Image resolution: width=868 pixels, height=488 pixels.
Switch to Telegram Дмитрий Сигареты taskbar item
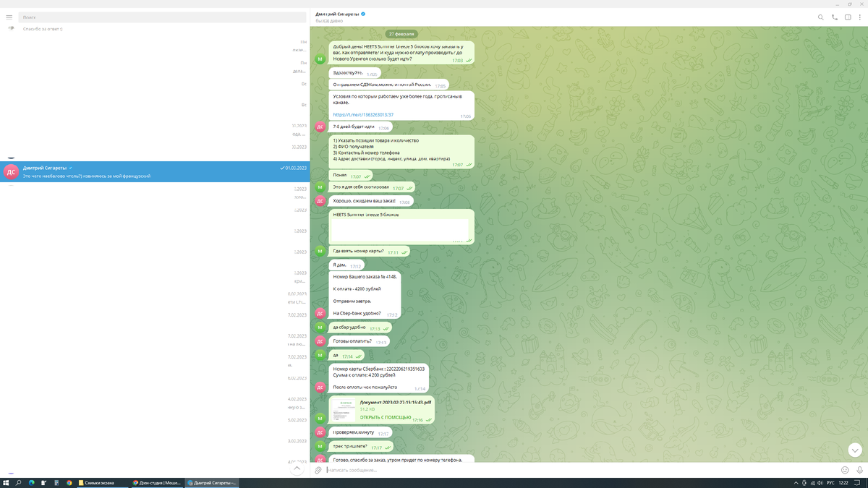(212, 482)
